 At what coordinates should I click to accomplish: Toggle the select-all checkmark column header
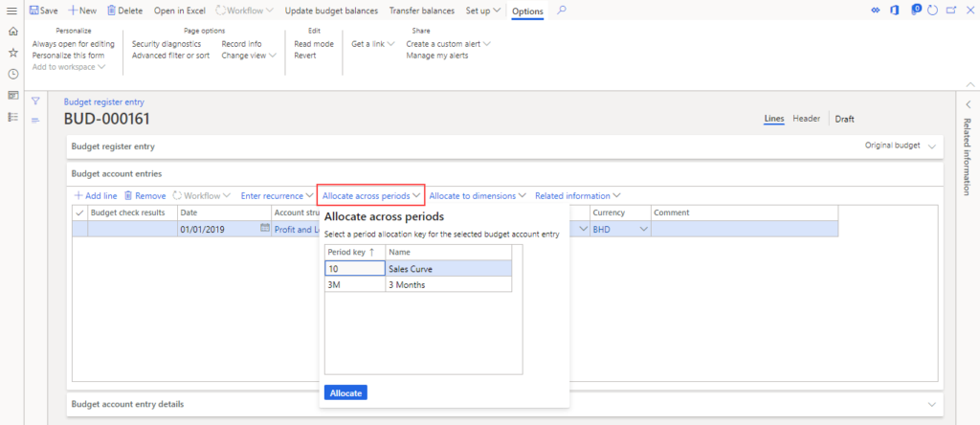pos(79,212)
